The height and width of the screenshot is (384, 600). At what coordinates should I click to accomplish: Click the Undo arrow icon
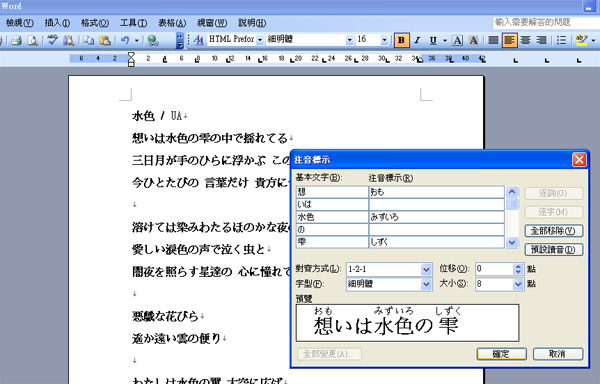125,40
